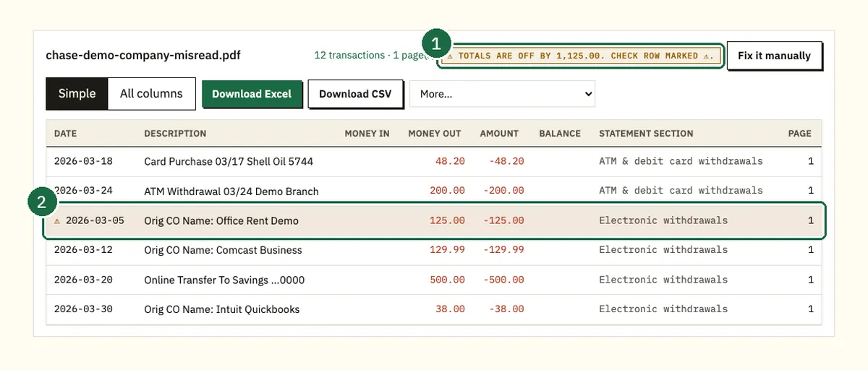Click the PAGE column header
The image size is (868, 370).
799,134
